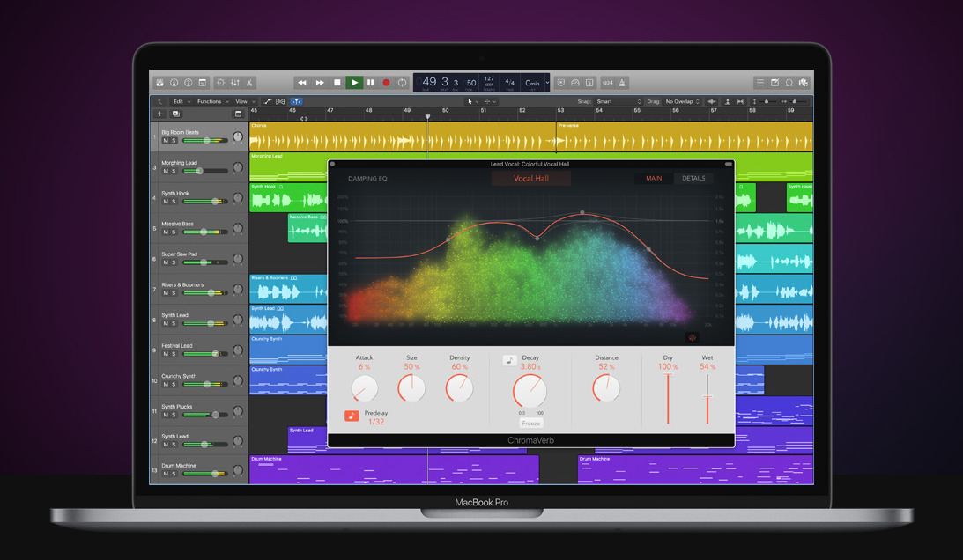Open the View menu in tracks area
The width and height of the screenshot is (963, 560).
(x=244, y=101)
